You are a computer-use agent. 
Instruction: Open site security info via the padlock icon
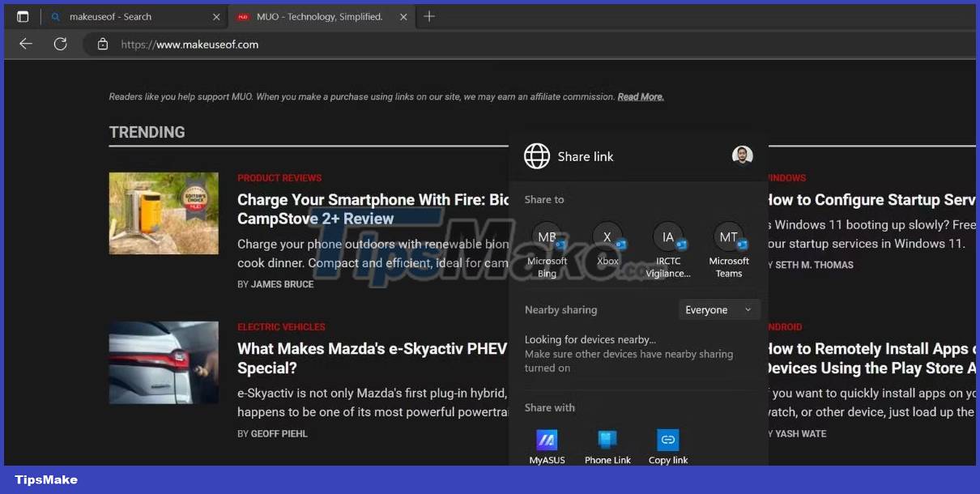(102, 45)
